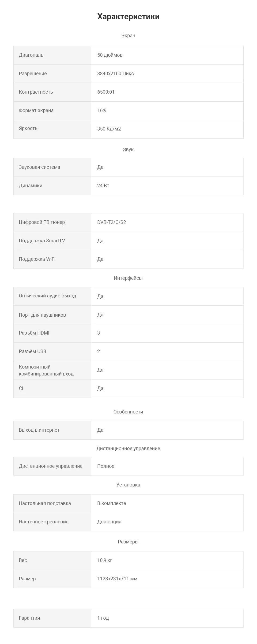Click the 350 Кд/м2 brightness value
Screen dimensions: 257x644
pos(109,129)
